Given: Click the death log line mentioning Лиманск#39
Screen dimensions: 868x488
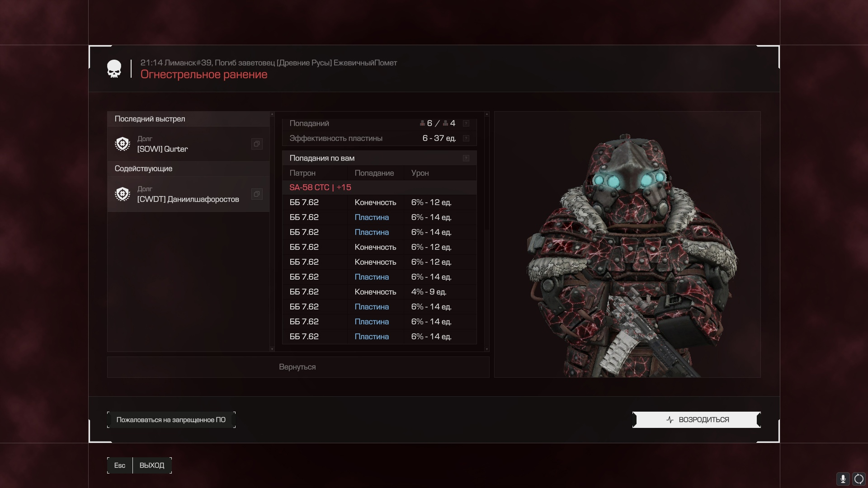Looking at the screenshot, I should tap(269, 63).
